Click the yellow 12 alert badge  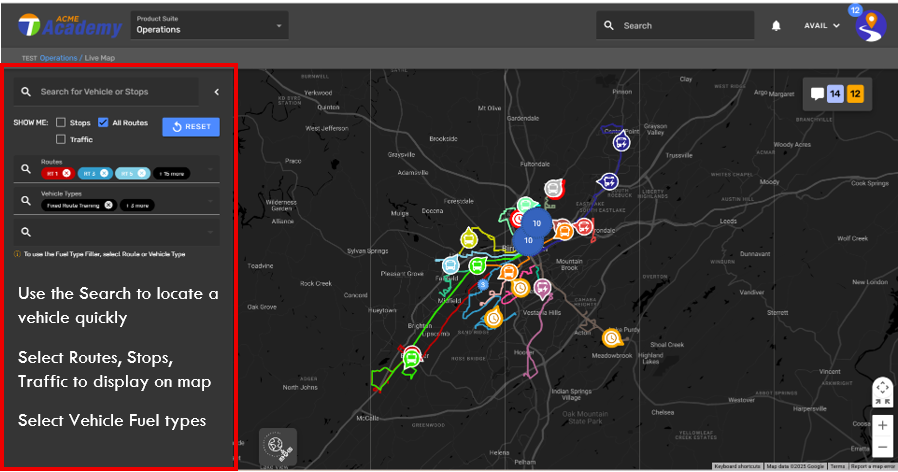pos(855,95)
